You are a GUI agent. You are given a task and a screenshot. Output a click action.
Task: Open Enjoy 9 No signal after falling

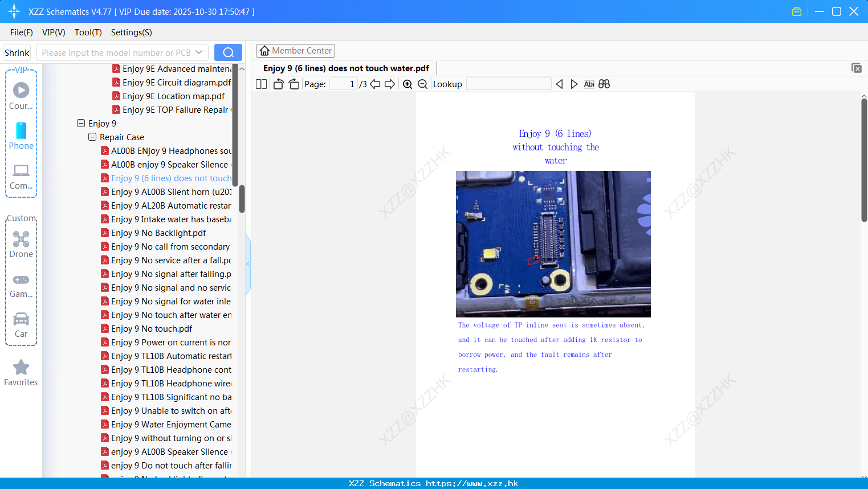pos(166,274)
